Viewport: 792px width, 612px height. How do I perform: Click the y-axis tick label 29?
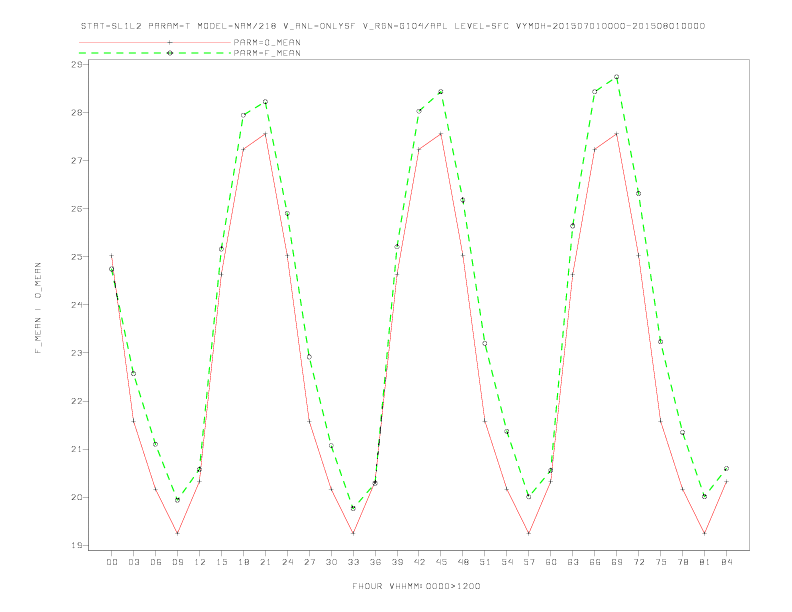coord(77,64)
